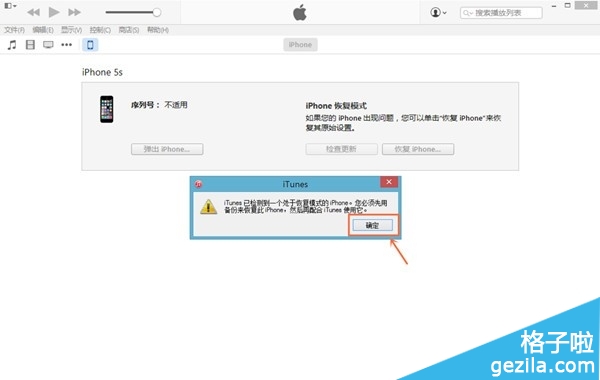Show more libraries via the ellipsis icon

[x=67, y=45]
